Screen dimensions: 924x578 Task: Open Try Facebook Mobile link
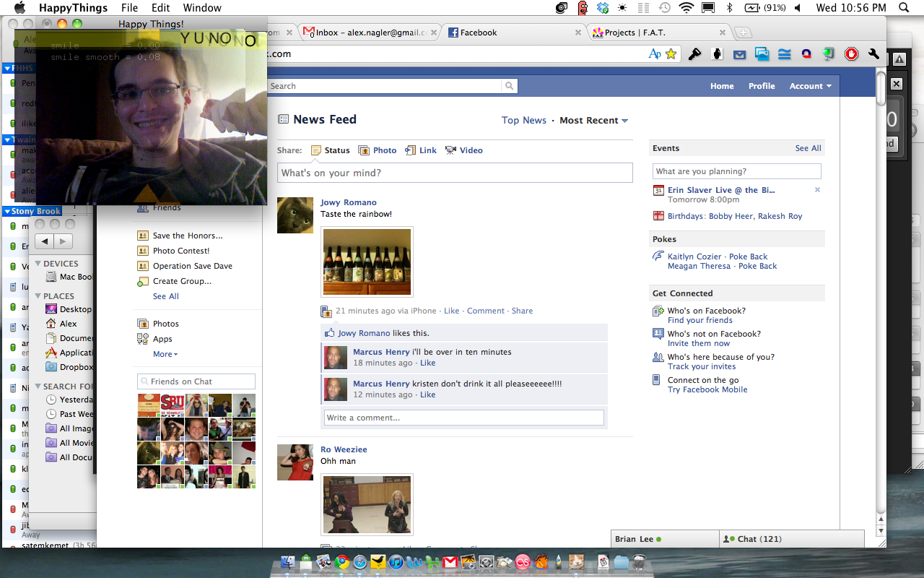pos(707,389)
